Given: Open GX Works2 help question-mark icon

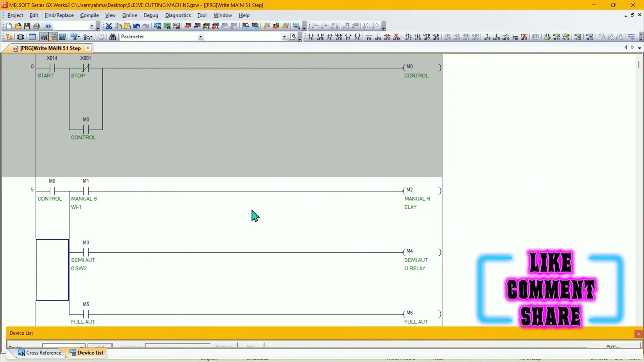Looking at the screenshot, I should (x=48, y=26).
